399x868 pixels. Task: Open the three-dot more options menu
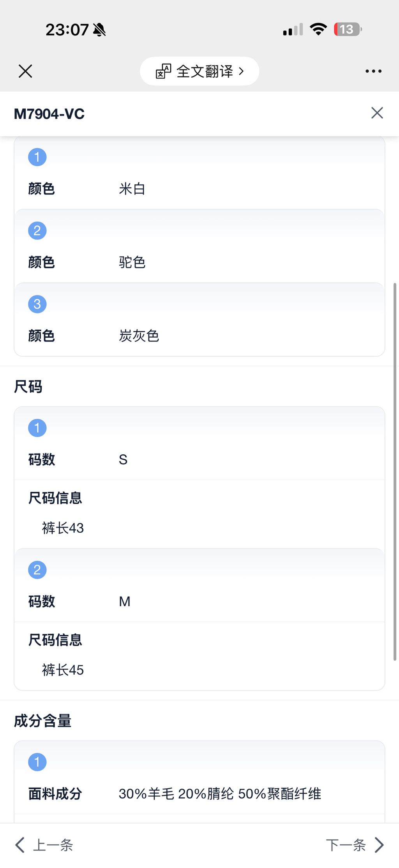(x=373, y=71)
